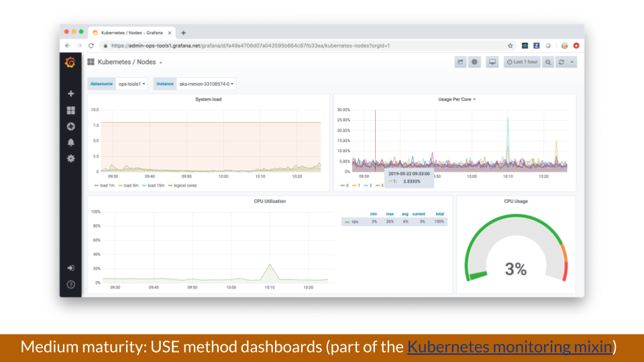Open the Explore compass icon in sidebar
644x362 pixels.
tap(70, 127)
